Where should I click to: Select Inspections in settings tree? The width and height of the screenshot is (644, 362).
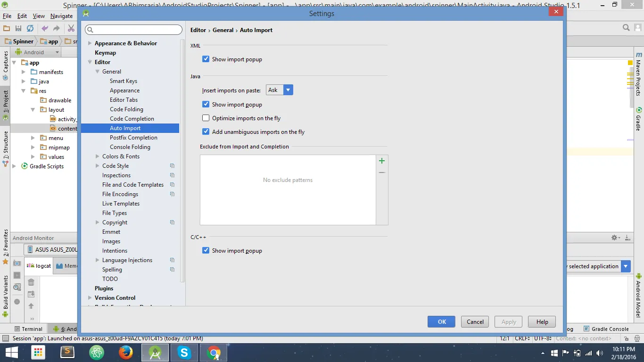pyautogui.click(x=116, y=175)
